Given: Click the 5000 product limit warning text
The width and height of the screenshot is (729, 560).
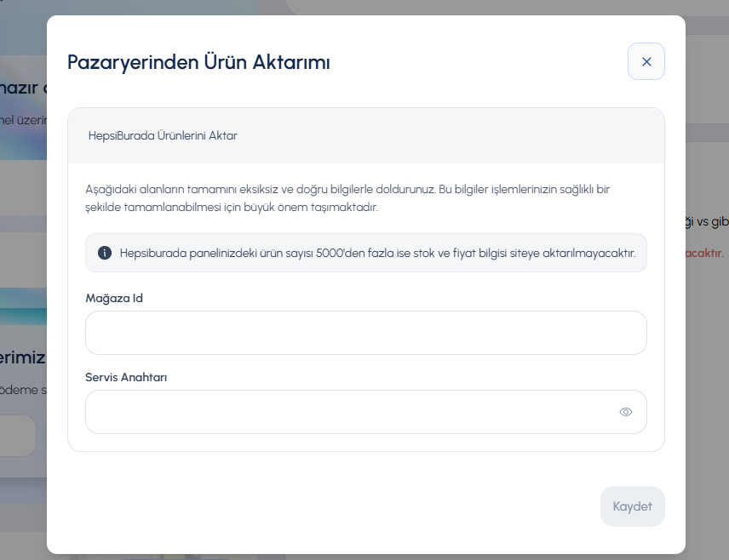Looking at the screenshot, I should point(377,253).
